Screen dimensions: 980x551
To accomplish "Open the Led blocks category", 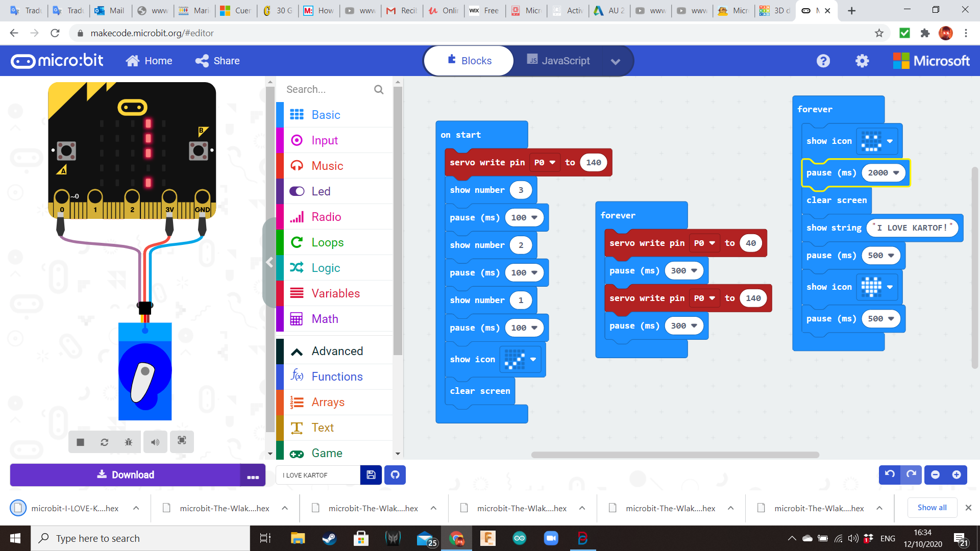I will [x=321, y=191].
